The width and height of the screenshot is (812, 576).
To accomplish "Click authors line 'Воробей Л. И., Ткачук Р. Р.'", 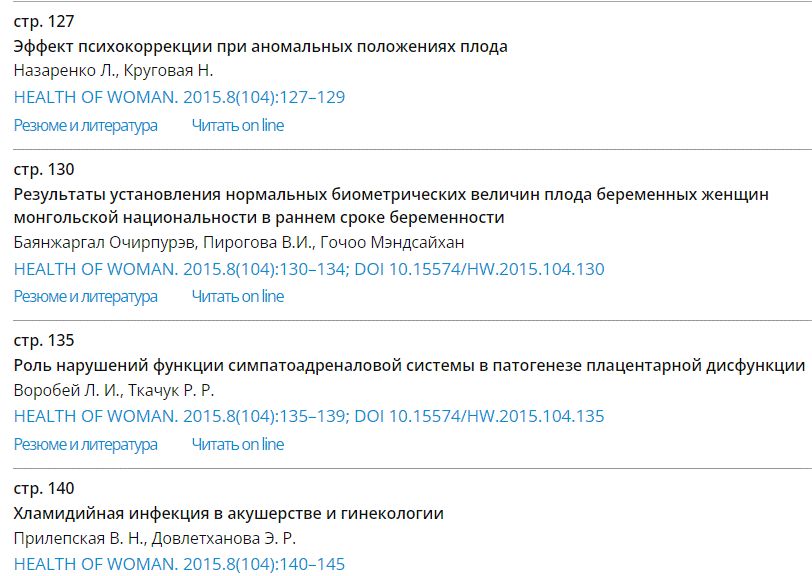I will pyautogui.click(x=114, y=390).
